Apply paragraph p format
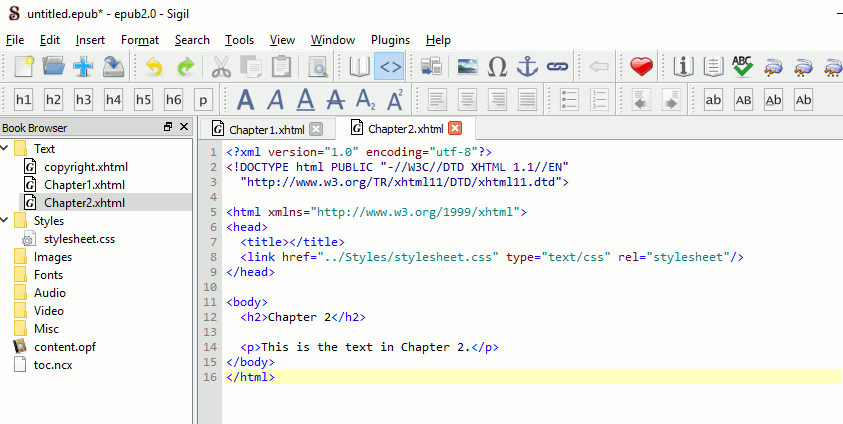The width and height of the screenshot is (843, 424). coord(203,100)
